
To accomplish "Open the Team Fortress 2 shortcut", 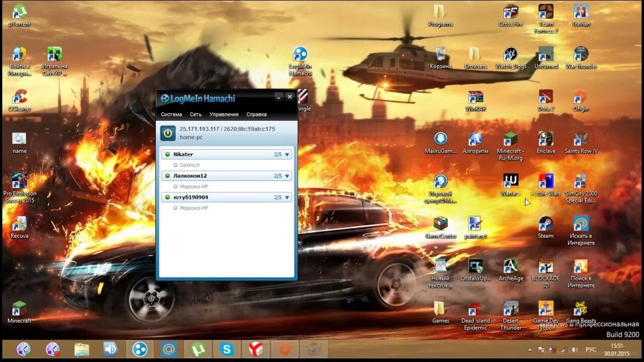I will (x=546, y=19).
